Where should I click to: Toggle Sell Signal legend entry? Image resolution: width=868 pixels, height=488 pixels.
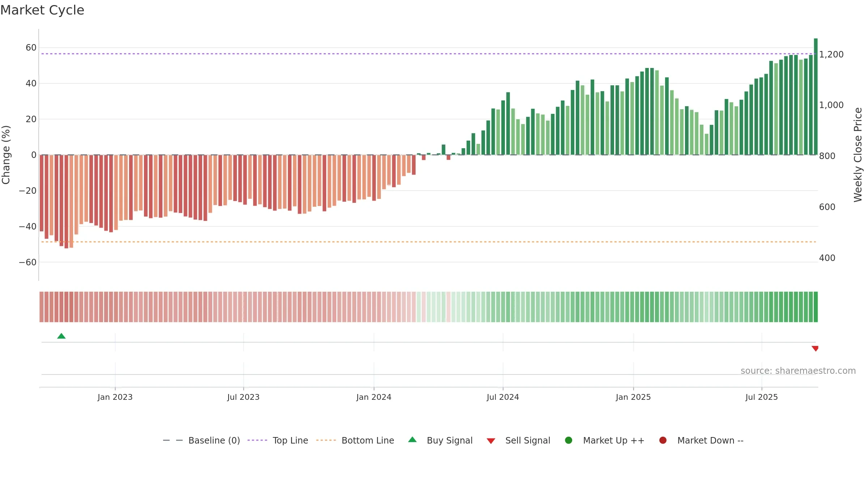tap(518, 440)
